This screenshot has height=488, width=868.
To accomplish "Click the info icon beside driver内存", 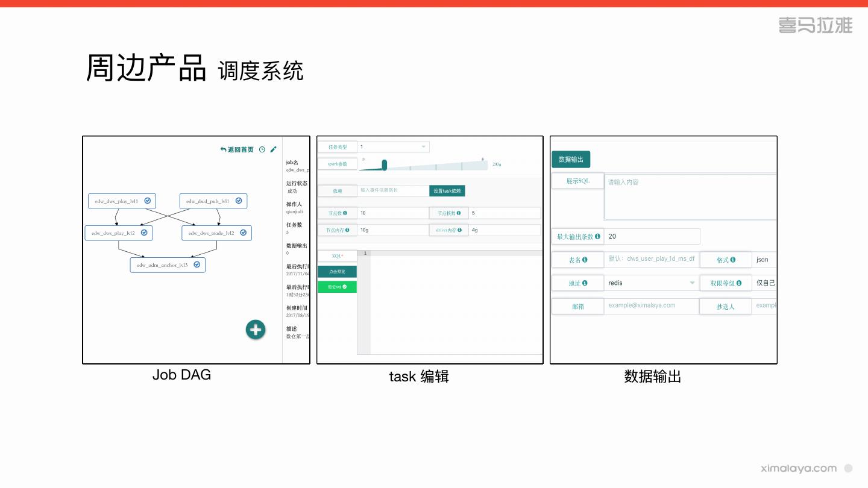I will coord(459,230).
